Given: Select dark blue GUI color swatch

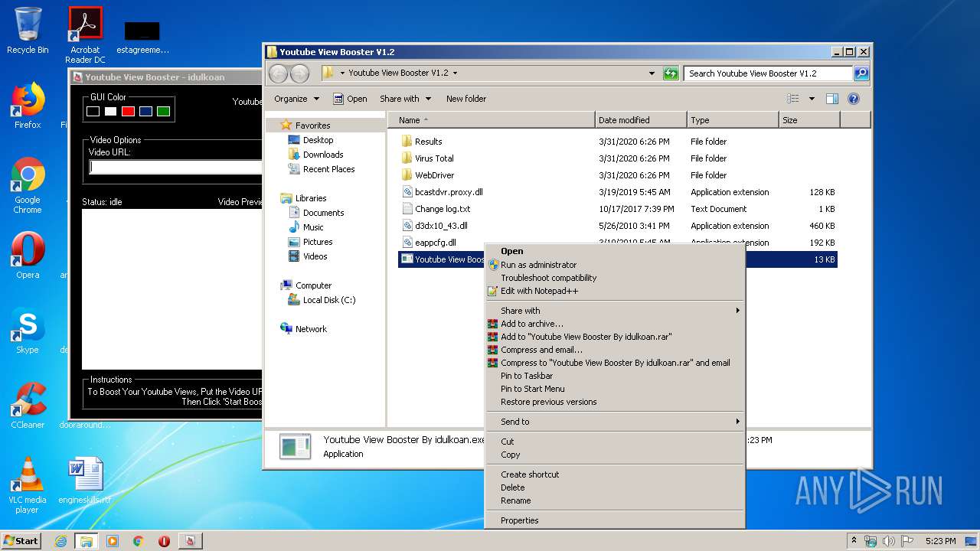Looking at the screenshot, I should coord(145,111).
